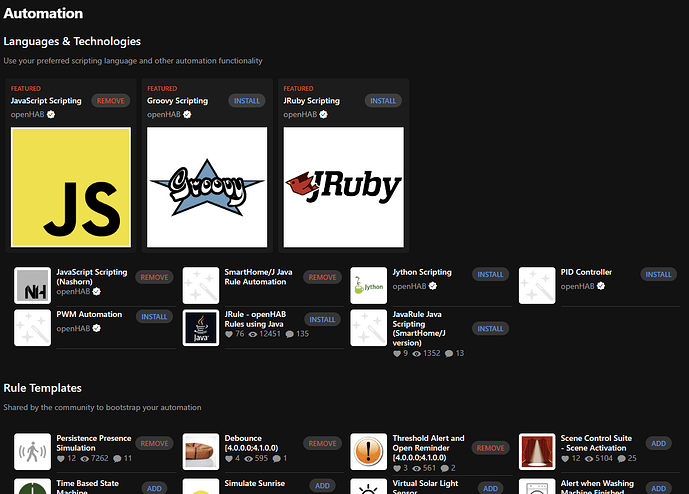
Task: Click the views eye icon under Persistence Presence Simulation
Action: point(84,459)
